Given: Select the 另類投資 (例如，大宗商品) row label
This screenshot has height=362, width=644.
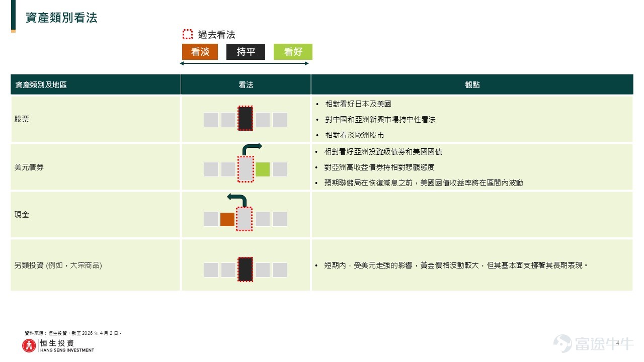Looking at the screenshot, I should [x=58, y=265].
